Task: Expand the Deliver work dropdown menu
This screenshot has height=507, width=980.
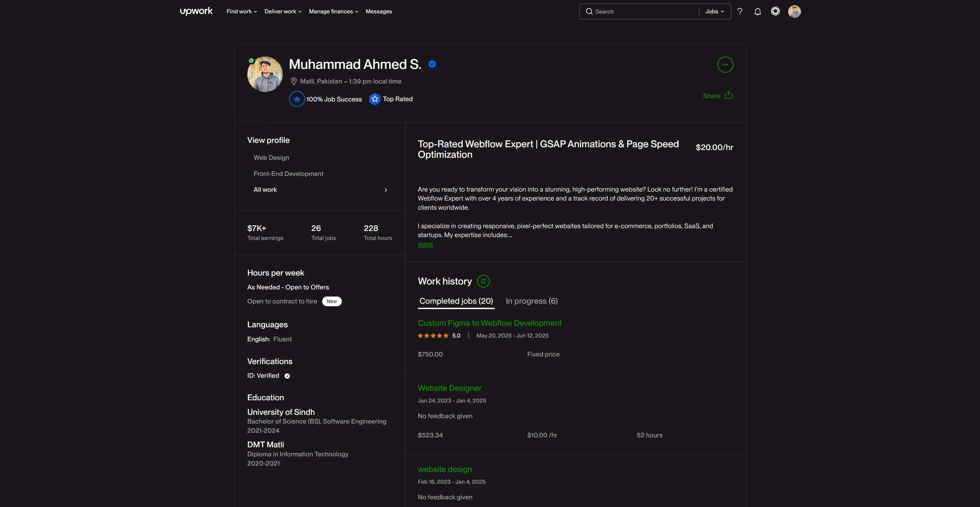Action: (x=283, y=12)
